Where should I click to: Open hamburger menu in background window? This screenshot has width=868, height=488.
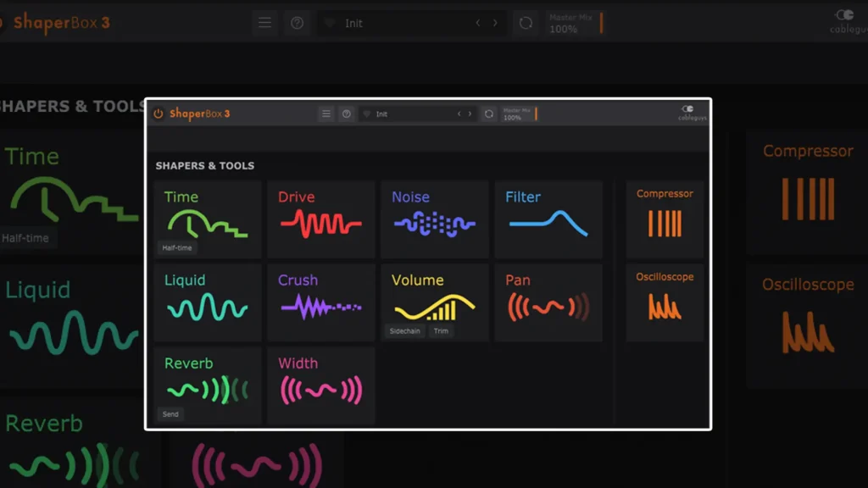264,23
